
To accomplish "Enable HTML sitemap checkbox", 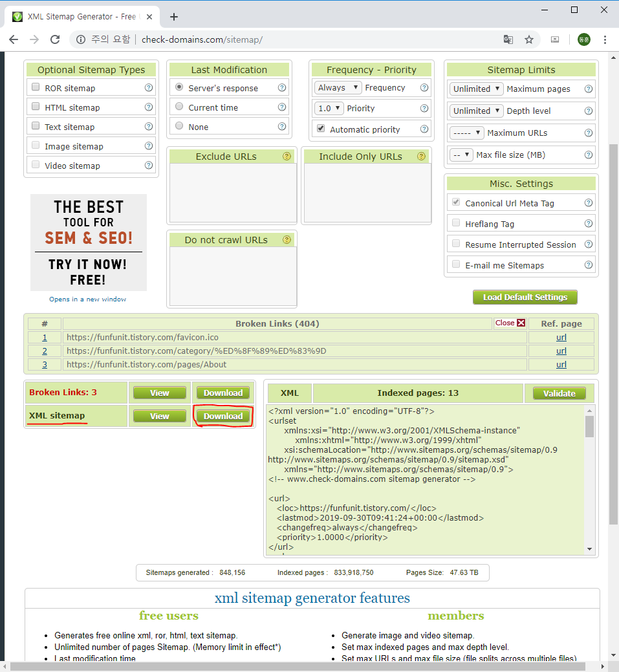I will [x=36, y=106].
